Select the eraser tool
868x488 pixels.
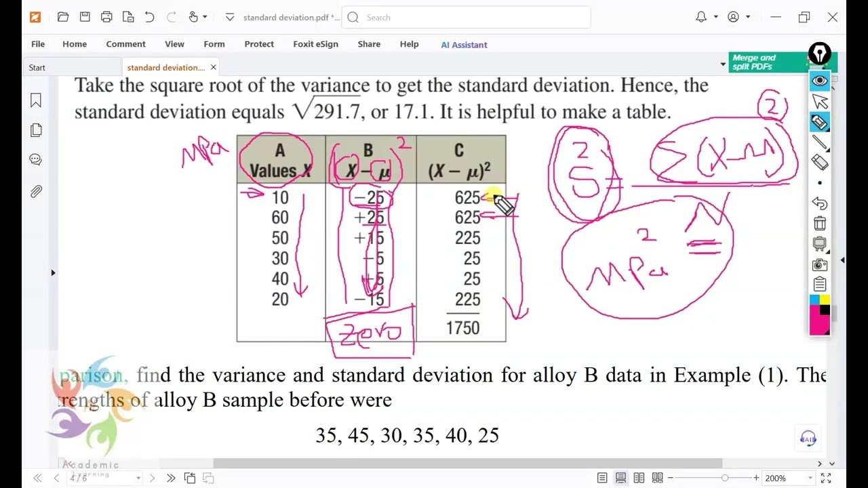click(x=820, y=162)
